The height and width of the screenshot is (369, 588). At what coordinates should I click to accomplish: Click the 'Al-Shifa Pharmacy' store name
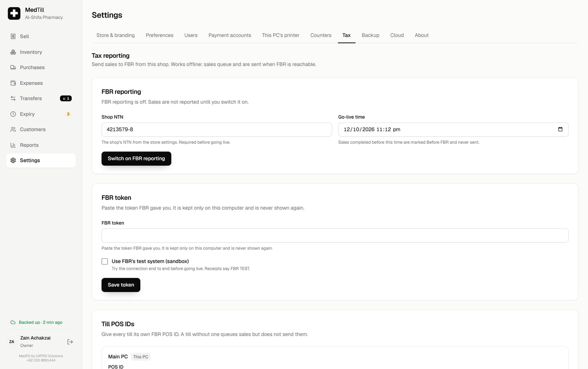pos(44,17)
